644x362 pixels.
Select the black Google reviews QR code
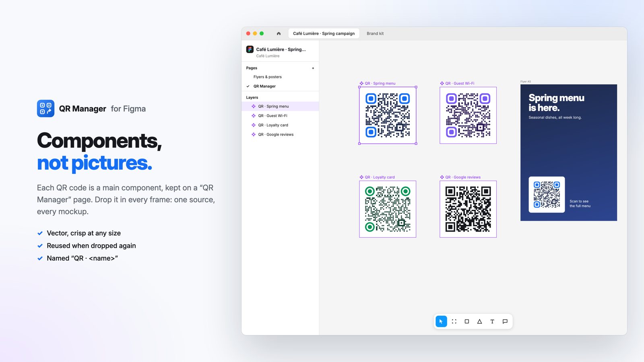pos(468,209)
